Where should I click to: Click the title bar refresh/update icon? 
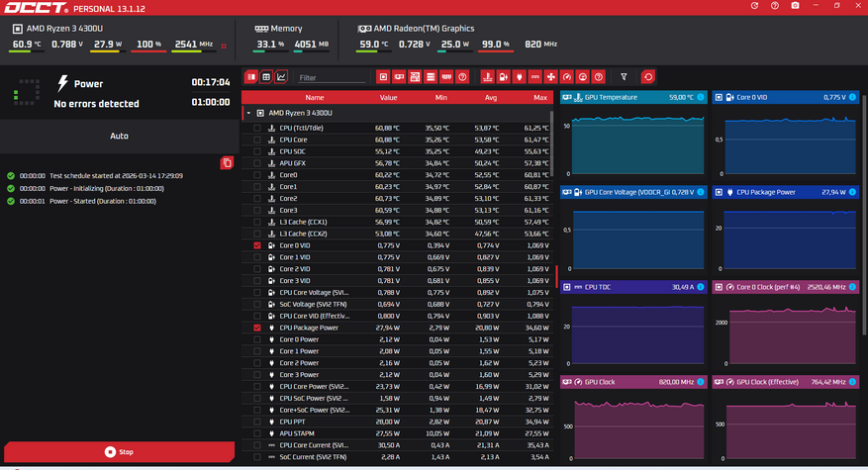click(754, 6)
